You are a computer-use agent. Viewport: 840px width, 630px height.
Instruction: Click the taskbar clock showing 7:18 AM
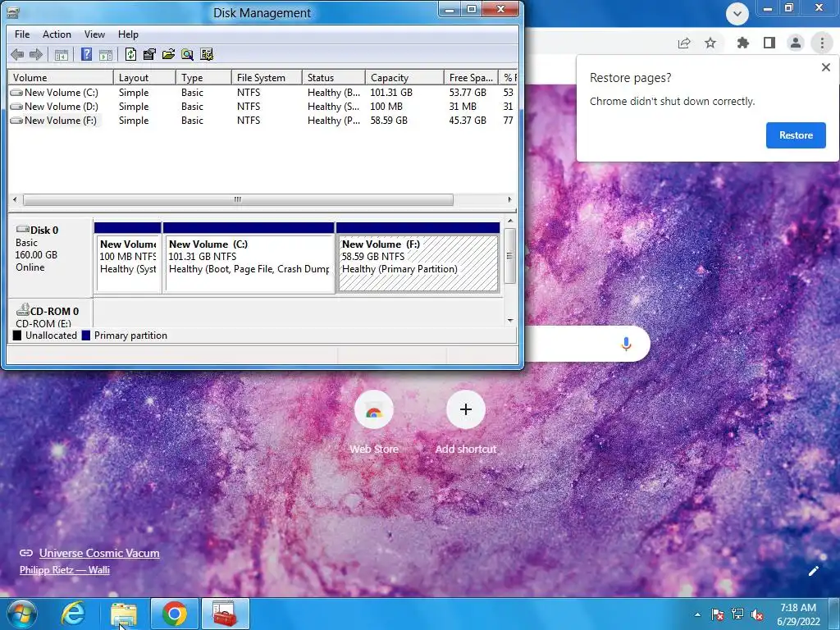point(798,614)
